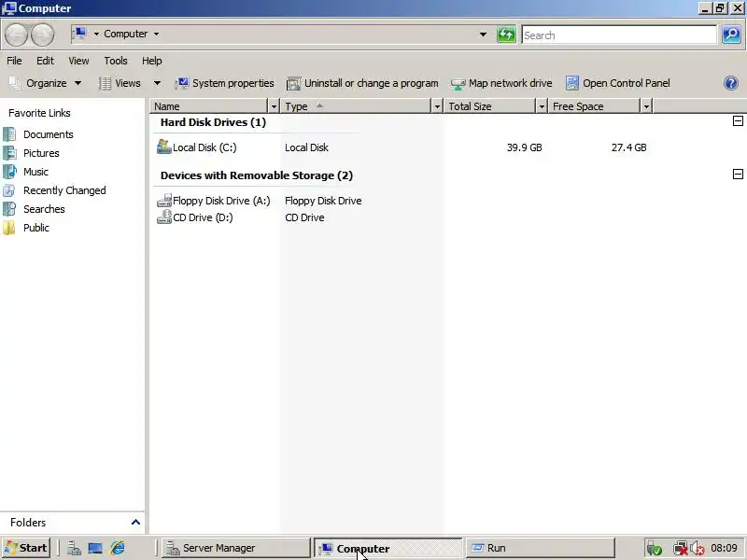Select the CD Drive (D:) icon
This screenshot has height=560, width=747.
pos(164,217)
